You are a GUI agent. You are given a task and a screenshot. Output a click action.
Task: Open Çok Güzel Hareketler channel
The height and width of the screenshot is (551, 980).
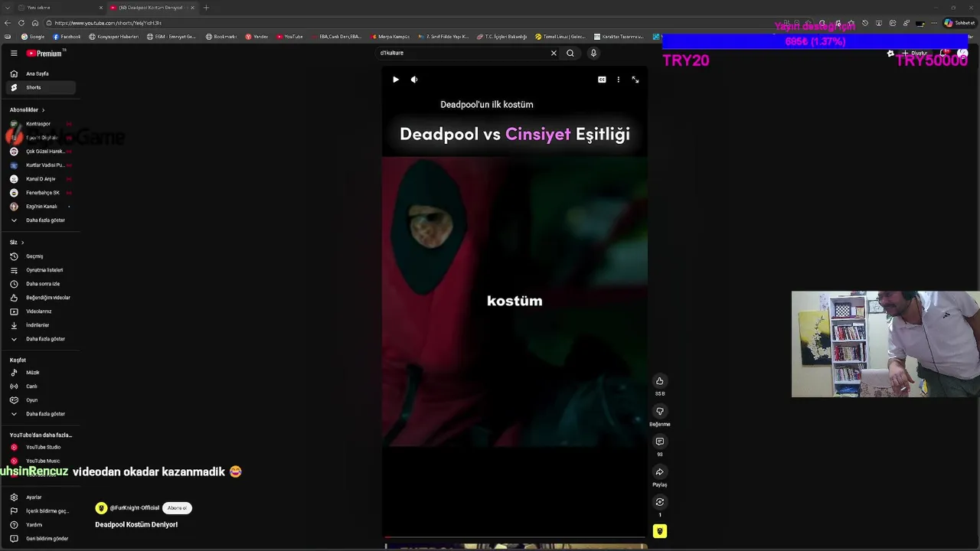click(x=40, y=152)
